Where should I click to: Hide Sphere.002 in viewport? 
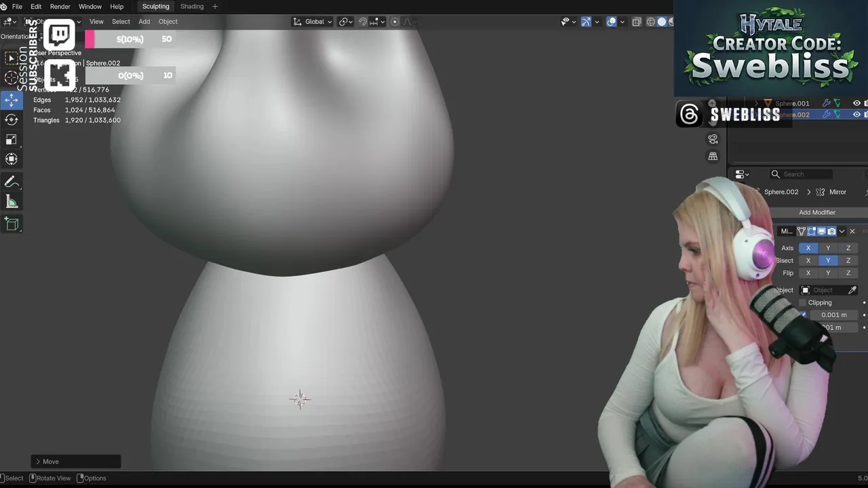856,115
